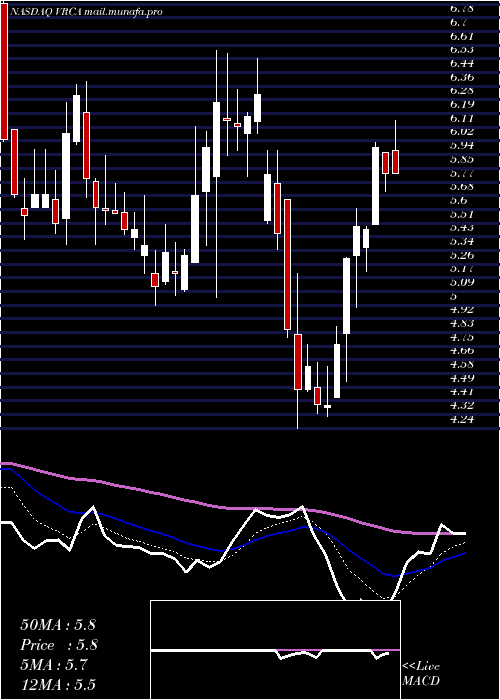Click the 5.09 price axis label
This screenshot has height=700, width=500.
click(462, 283)
